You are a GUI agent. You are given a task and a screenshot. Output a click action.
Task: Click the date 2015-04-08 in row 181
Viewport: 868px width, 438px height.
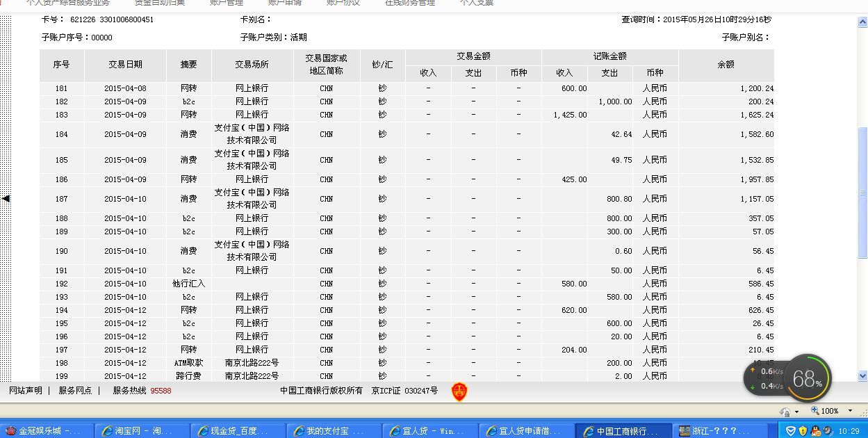(126, 88)
